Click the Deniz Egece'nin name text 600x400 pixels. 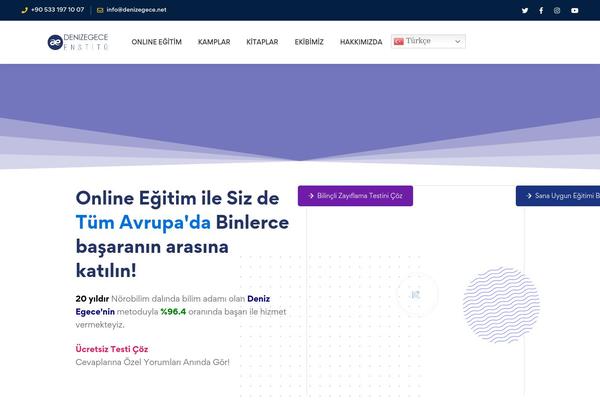(173, 305)
